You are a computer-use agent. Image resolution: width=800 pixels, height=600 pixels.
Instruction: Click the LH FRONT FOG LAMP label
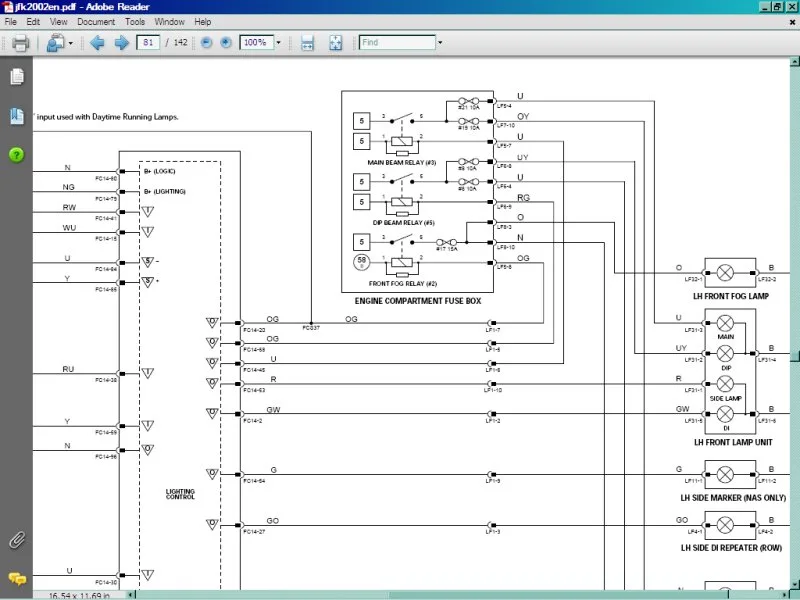[731, 296]
